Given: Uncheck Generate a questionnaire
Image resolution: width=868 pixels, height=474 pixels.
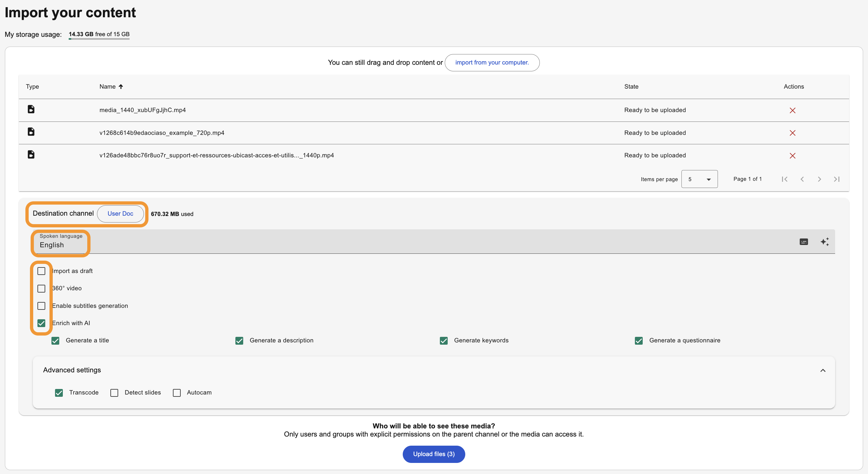Looking at the screenshot, I should (638, 341).
